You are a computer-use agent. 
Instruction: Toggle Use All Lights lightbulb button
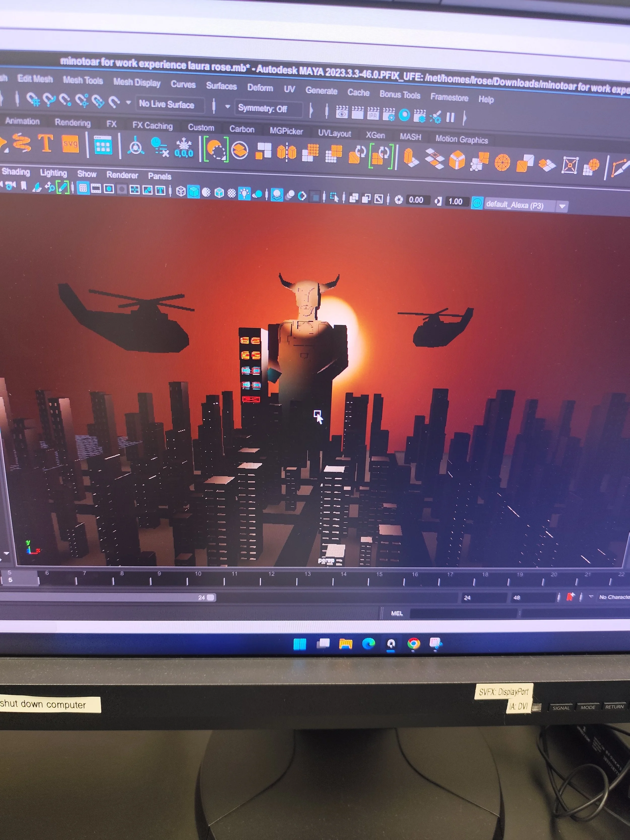244,193
